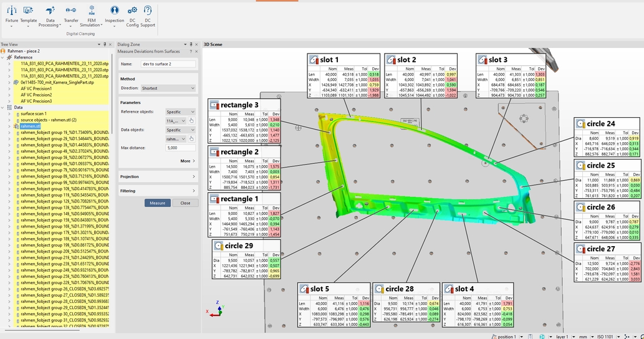Select surface scan 1 tree item
The image size is (644, 339).
pos(34,113)
